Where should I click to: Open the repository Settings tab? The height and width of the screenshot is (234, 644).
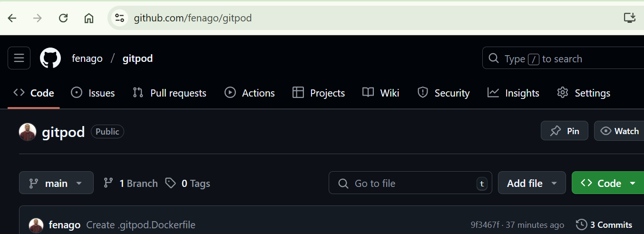tap(583, 93)
